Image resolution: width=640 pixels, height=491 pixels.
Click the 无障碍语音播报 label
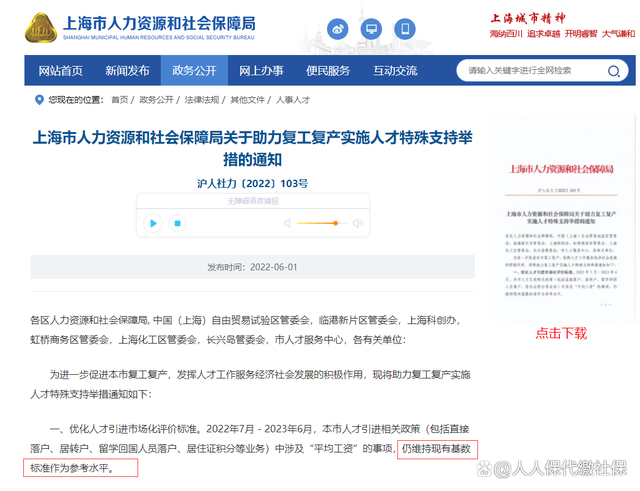(x=253, y=201)
